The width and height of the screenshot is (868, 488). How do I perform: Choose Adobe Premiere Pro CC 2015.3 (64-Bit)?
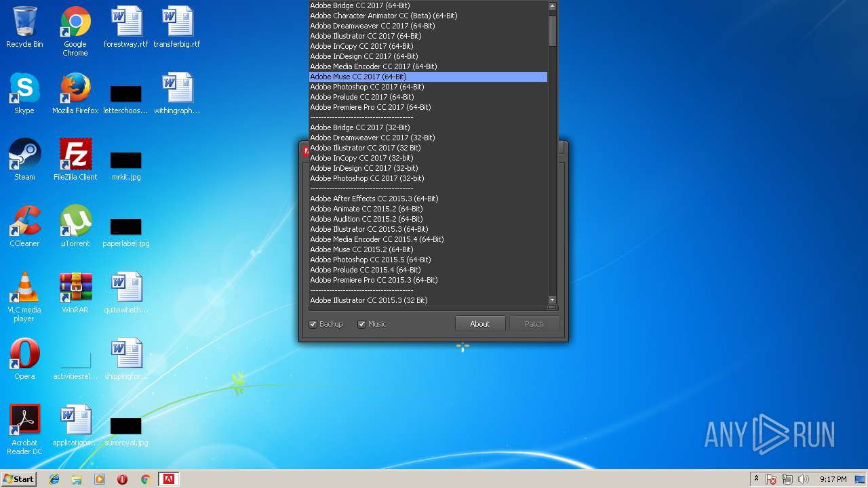point(428,280)
